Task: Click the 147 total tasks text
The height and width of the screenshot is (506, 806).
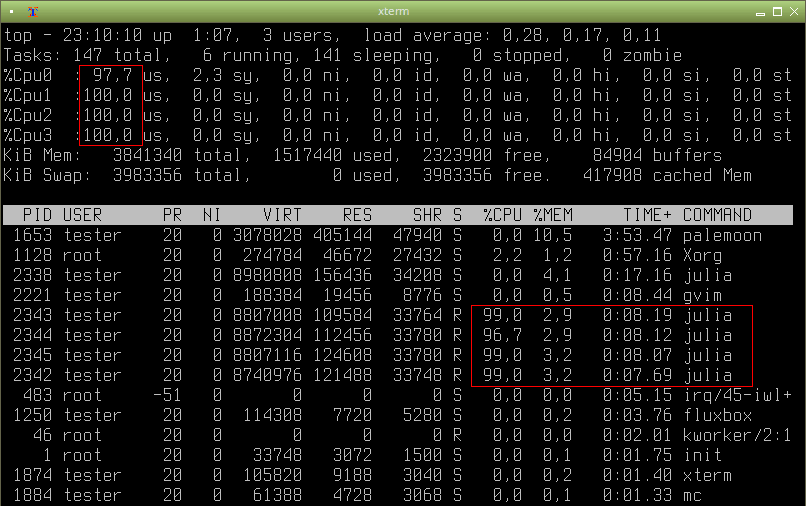Action: [122, 55]
